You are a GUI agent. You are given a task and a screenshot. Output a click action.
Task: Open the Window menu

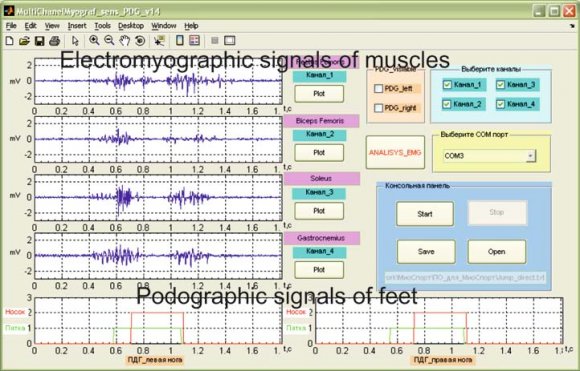pyautogui.click(x=164, y=26)
